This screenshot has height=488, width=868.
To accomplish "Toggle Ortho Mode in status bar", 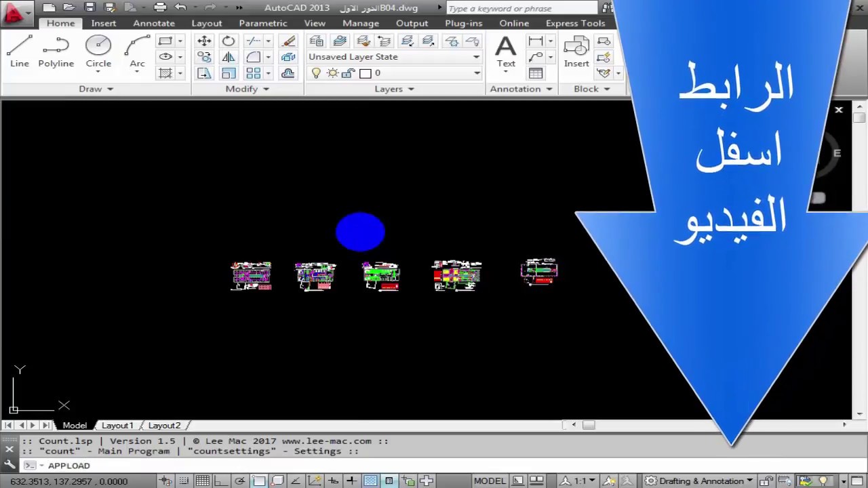I will click(x=221, y=481).
